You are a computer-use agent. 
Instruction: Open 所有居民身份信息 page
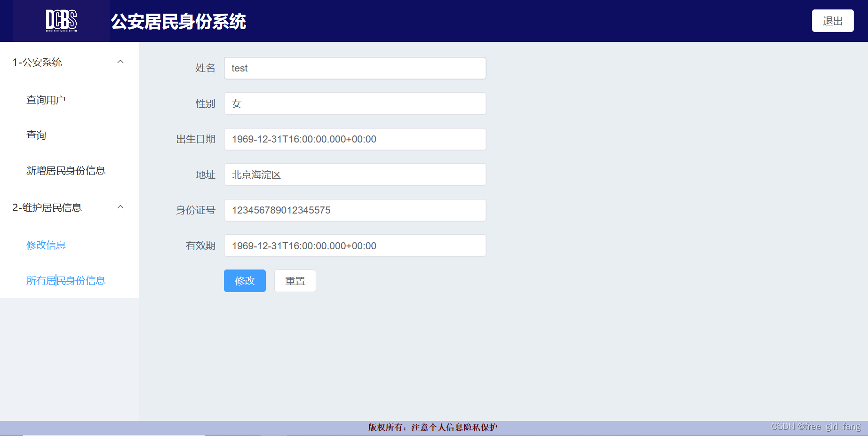66,280
